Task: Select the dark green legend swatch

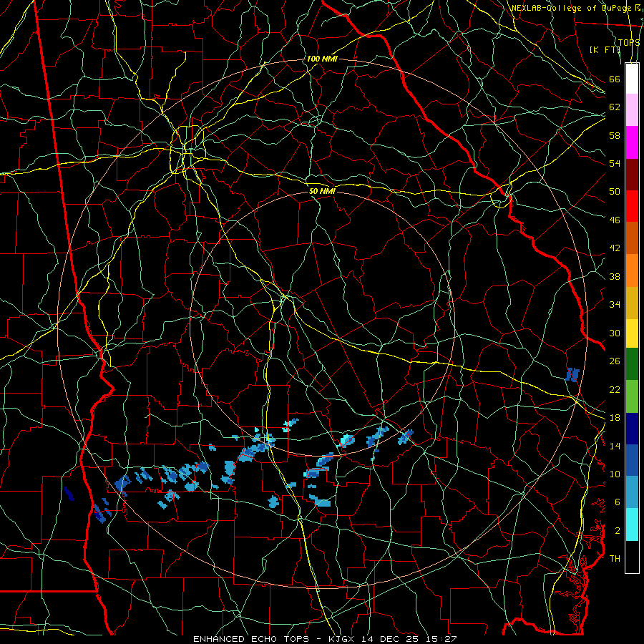Action: (632, 364)
